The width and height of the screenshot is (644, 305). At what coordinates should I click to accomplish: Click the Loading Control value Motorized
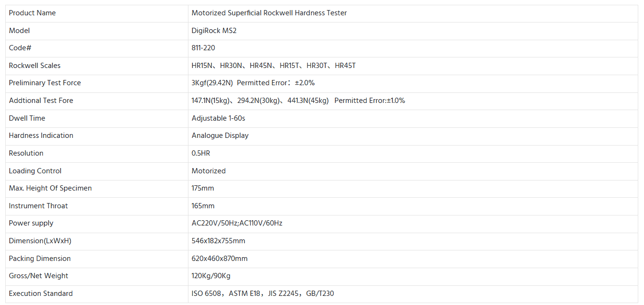pyautogui.click(x=209, y=171)
